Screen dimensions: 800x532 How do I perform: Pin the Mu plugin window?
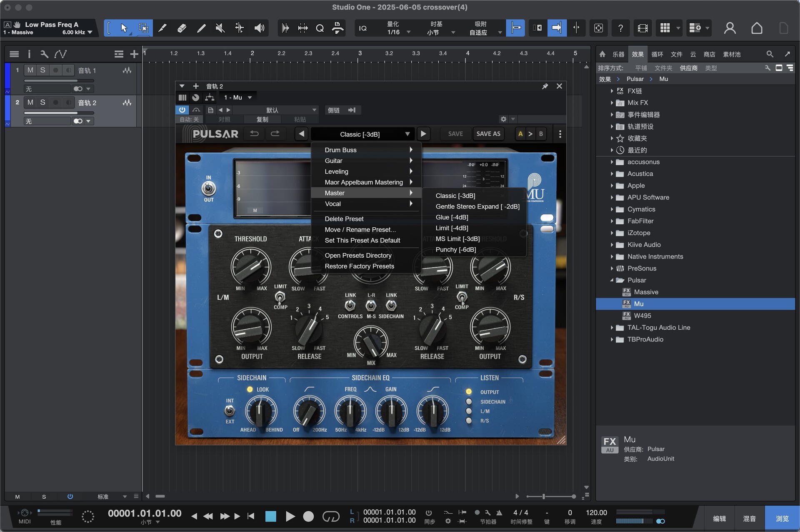point(545,86)
